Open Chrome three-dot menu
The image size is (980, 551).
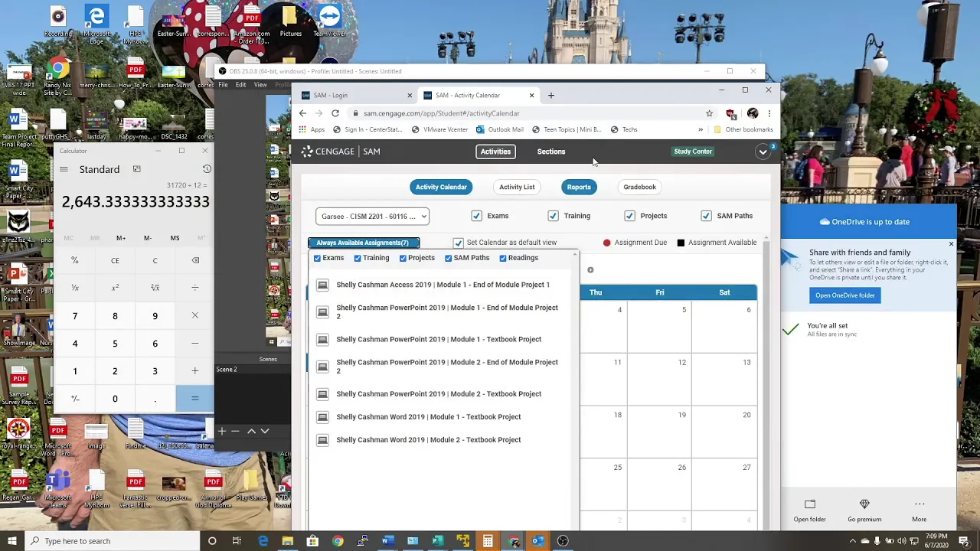(x=769, y=113)
